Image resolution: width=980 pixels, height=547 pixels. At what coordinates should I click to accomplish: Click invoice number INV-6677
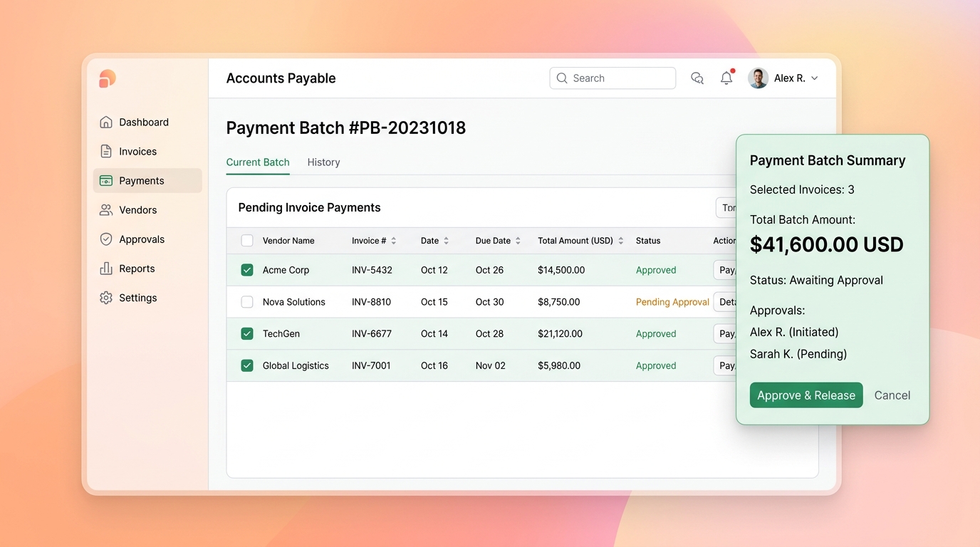click(372, 333)
